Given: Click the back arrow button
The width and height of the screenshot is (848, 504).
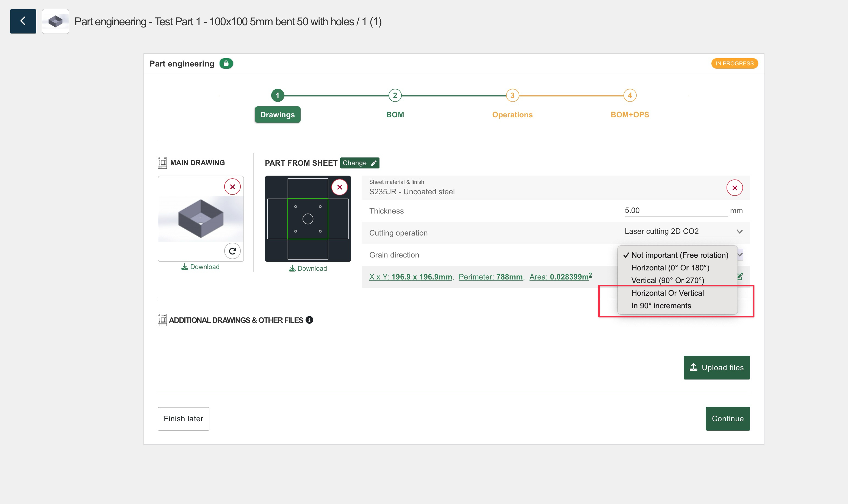Looking at the screenshot, I should pyautogui.click(x=23, y=21).
